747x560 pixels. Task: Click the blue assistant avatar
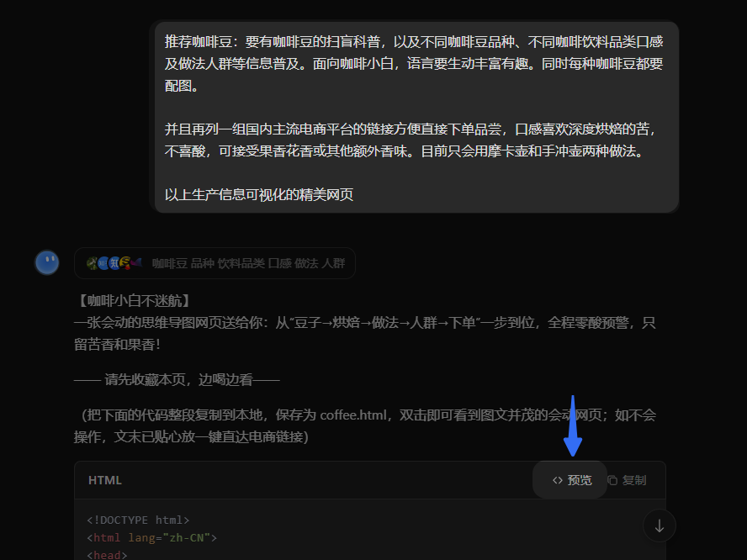[x=47, y=263]
